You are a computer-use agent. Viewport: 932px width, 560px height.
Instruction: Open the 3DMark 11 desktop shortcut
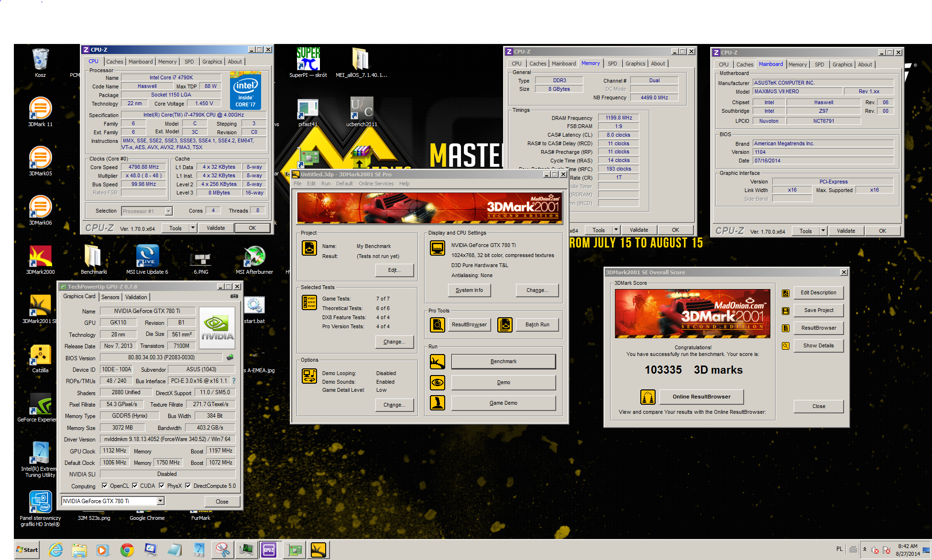click(41, 112)
